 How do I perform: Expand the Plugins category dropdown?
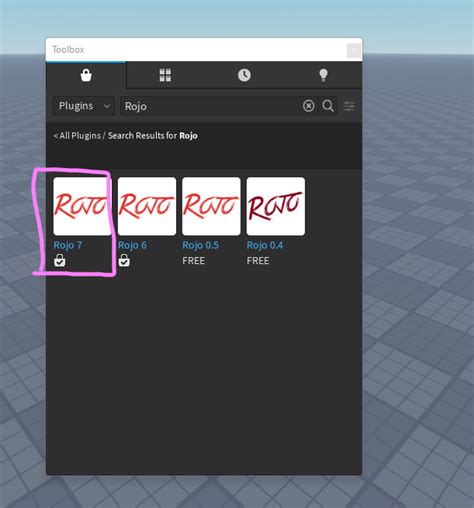[x=84, y=106]
